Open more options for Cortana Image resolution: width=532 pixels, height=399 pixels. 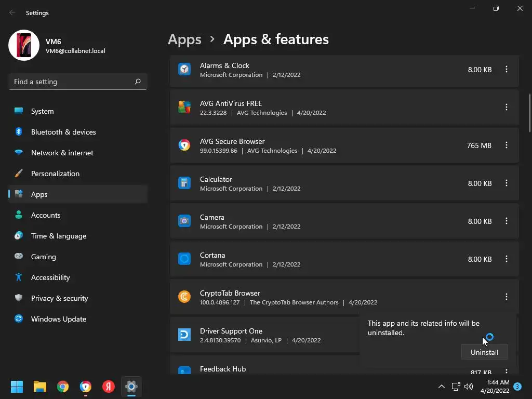[x=506, y=259]
